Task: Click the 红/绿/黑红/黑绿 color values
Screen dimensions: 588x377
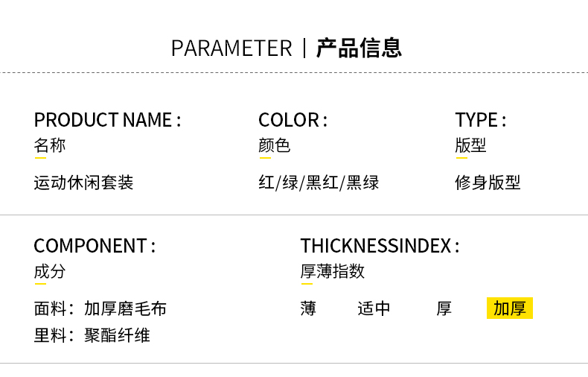Action: pos(319,183)
